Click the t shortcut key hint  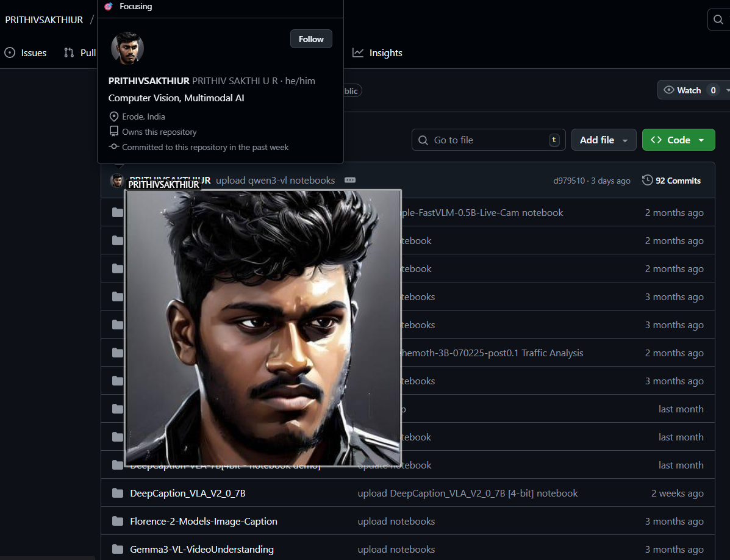point(554,140)
